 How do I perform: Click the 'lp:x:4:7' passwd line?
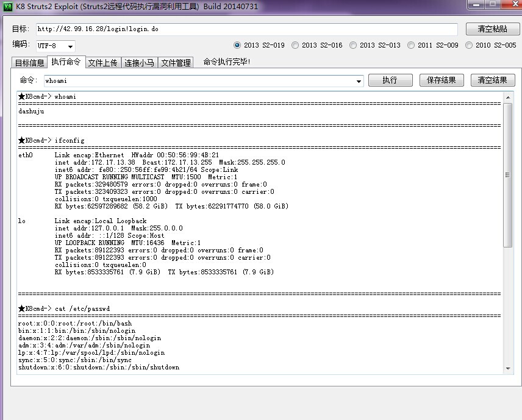point(91,352)
